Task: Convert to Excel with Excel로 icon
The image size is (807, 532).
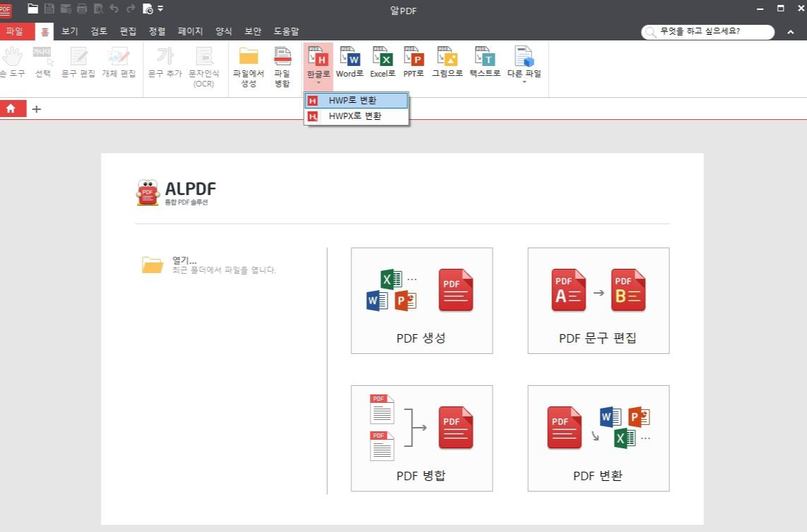Action: tap(383, 62)
